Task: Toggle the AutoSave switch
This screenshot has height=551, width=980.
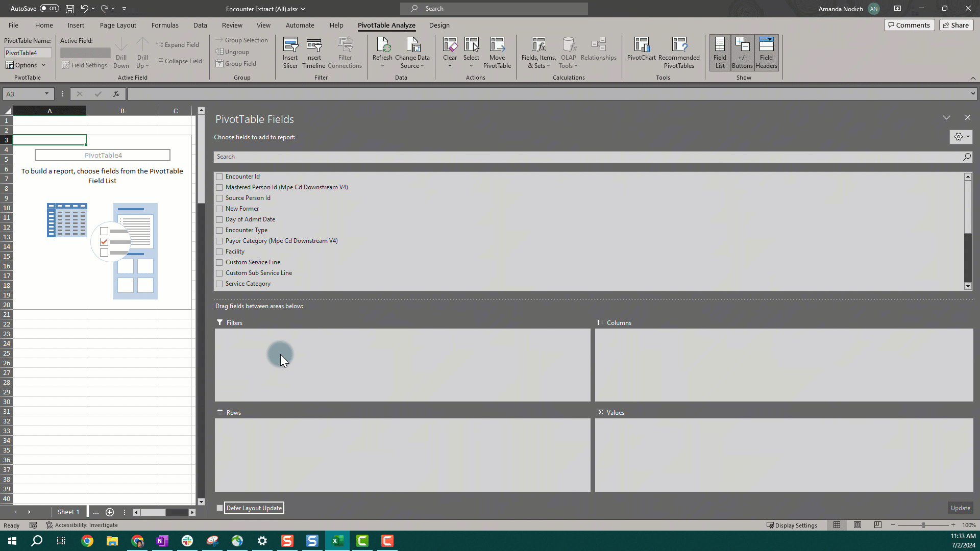Action: click(x=50, y=9)
